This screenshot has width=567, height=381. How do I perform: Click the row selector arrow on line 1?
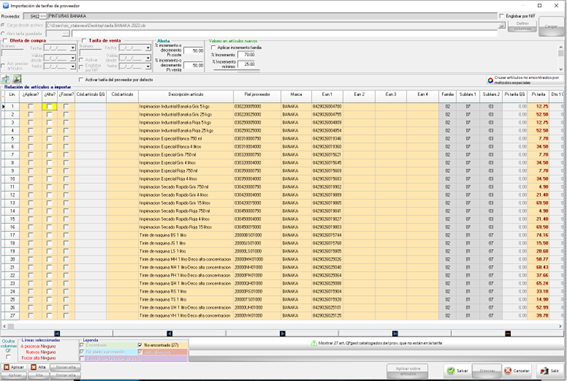tap(3, 106)
